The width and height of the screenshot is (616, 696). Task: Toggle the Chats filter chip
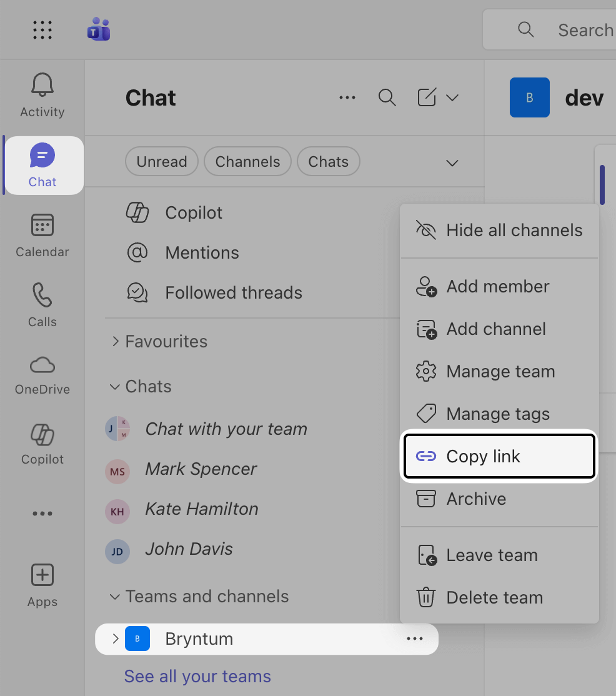(328, 162)
